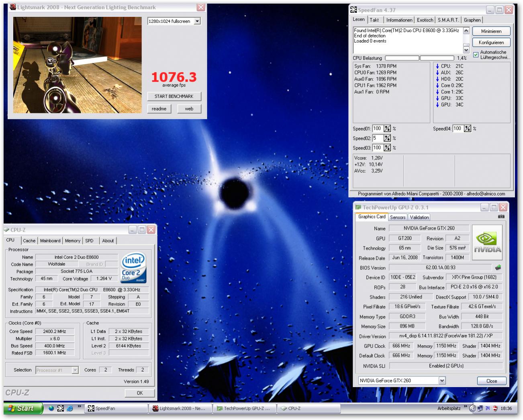Click the GPU-Z camera screenshot icon
523x420 pixels.
(x=501, y=216)
